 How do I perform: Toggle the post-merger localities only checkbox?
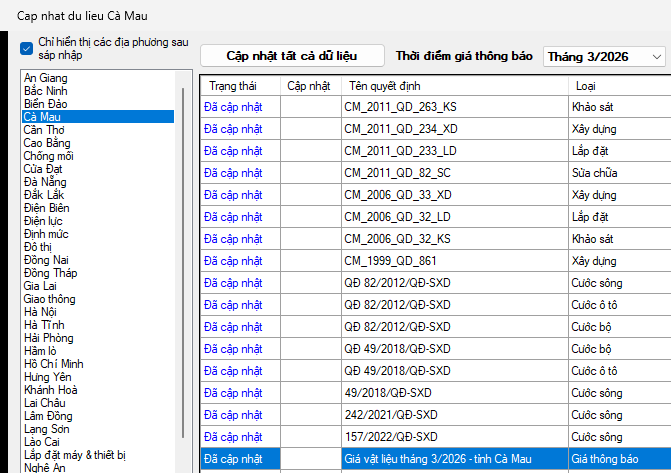coord(26,48)
